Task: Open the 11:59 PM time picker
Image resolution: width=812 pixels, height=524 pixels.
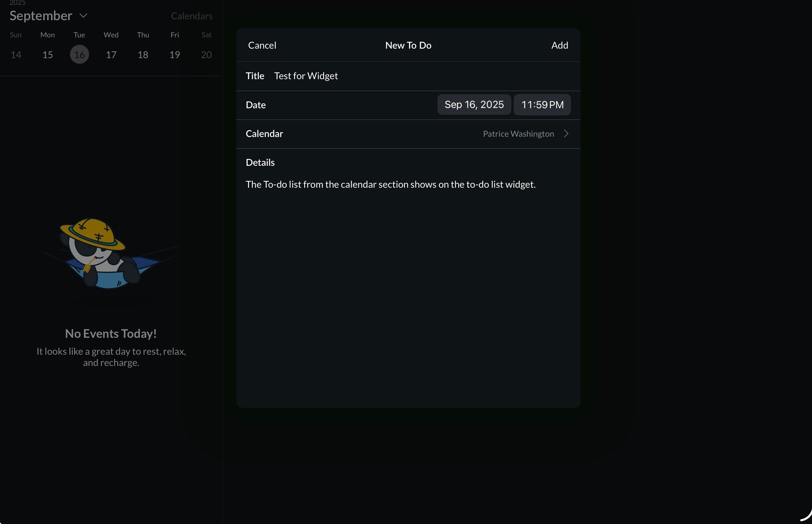Action: pyautogui.click(x=542, y=104)
